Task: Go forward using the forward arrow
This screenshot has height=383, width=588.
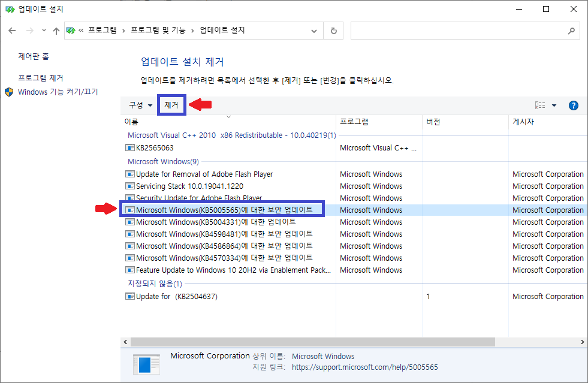Action: (x=29, y=31)
